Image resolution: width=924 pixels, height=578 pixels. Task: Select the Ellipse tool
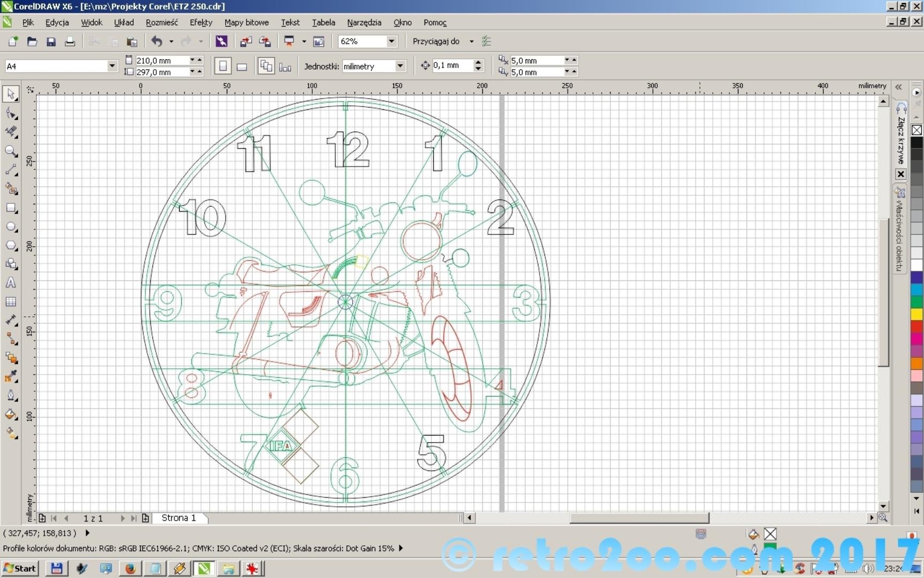coord(11,227)
